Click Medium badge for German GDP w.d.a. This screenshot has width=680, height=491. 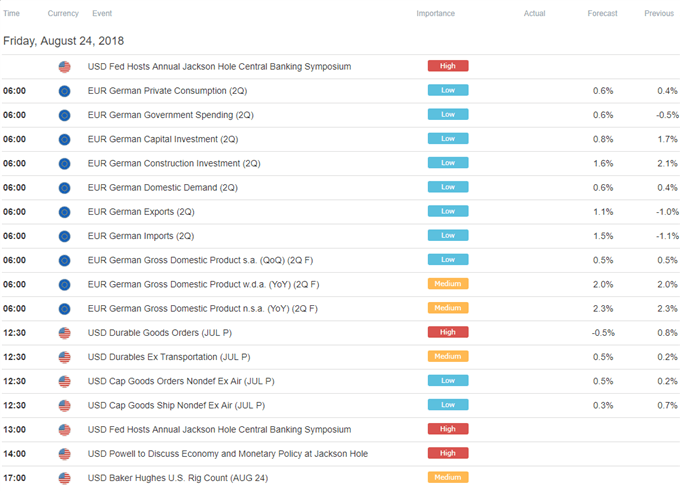coord(448,284)
